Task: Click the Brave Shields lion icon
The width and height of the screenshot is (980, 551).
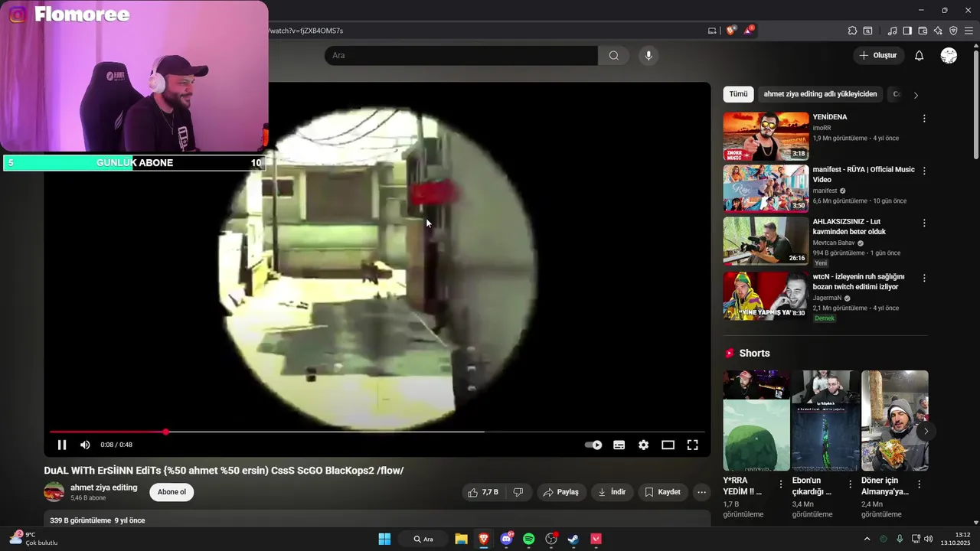Action: (x=730, y=31)
